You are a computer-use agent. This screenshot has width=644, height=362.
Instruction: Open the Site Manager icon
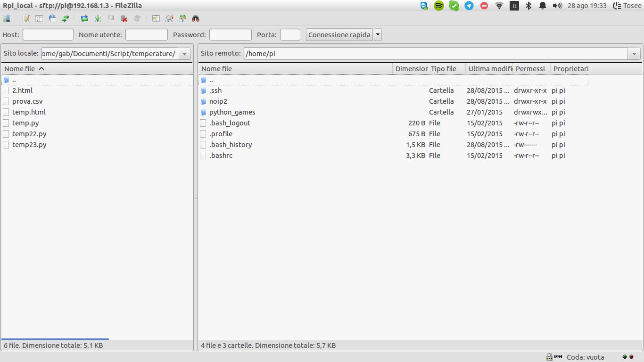pos(7,18)
